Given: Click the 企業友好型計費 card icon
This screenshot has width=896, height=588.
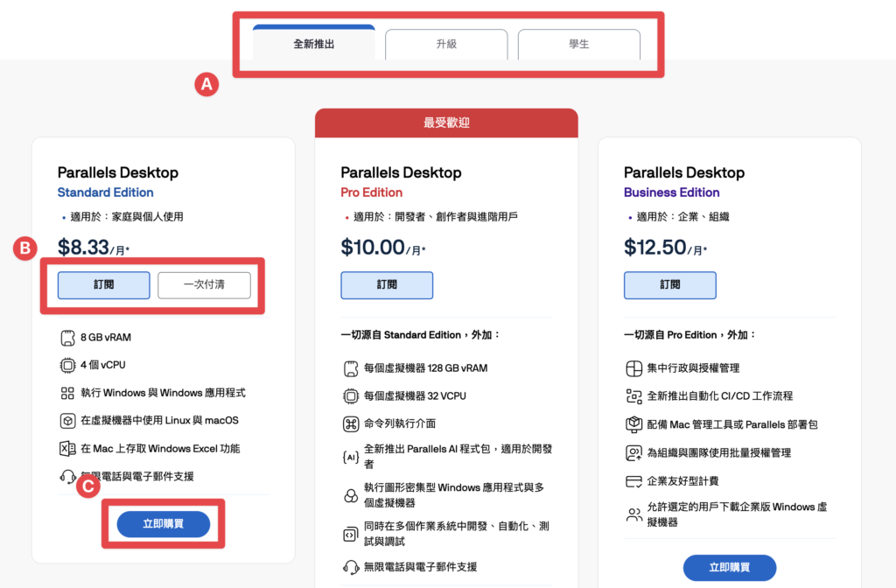Looking at the screenshot, I should coord(633,481).
